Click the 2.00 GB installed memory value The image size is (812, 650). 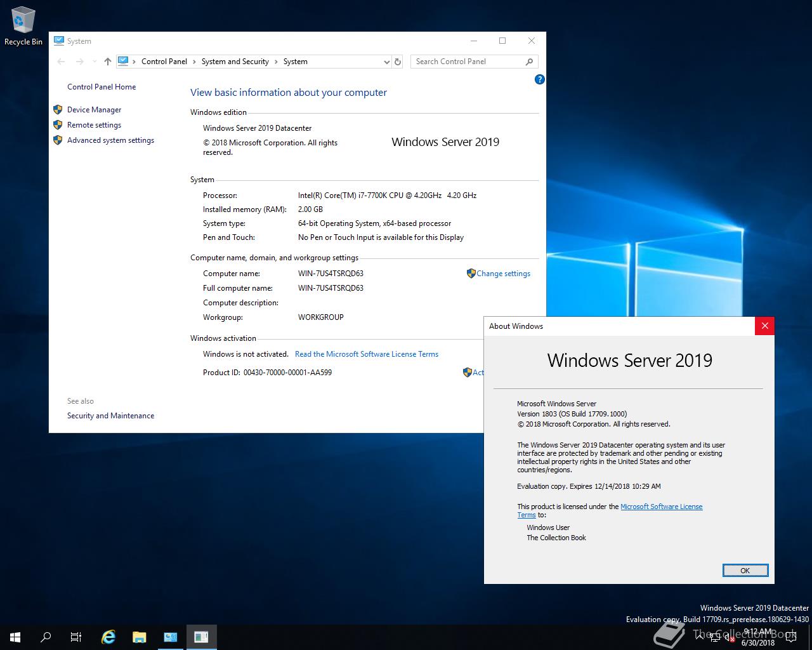pyautogui.click(x=310, y=209)
